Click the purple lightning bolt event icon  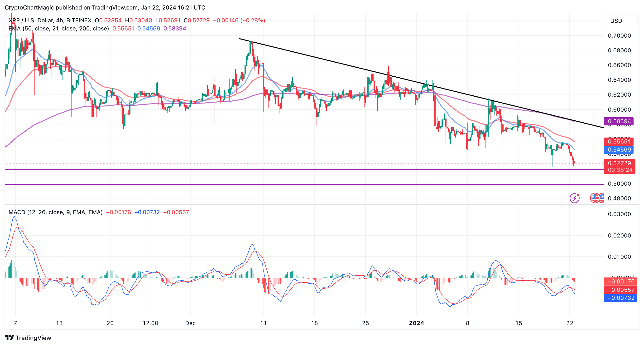coord(575,198)
